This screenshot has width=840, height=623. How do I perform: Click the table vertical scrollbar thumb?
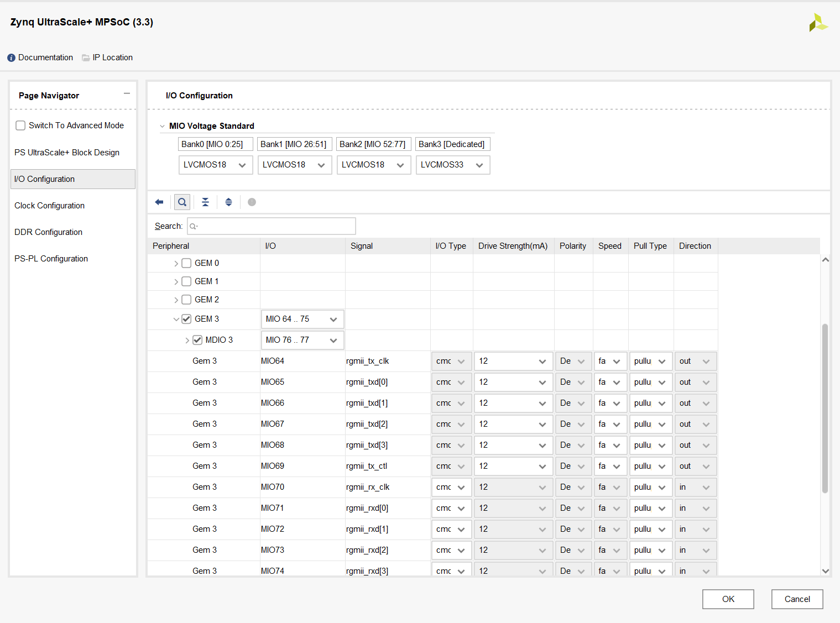(825, 408)
